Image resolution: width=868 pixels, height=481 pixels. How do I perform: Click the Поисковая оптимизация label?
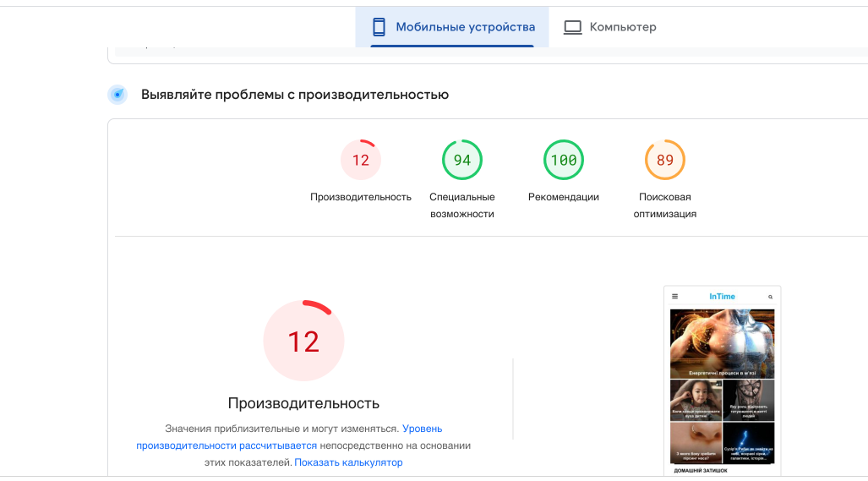point(665,205)
